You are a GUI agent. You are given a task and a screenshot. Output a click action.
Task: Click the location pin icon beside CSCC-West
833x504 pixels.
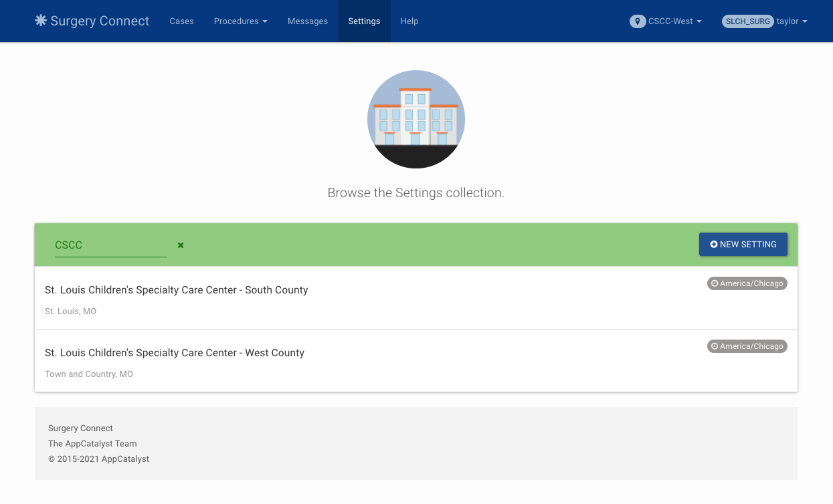(638, 21)
